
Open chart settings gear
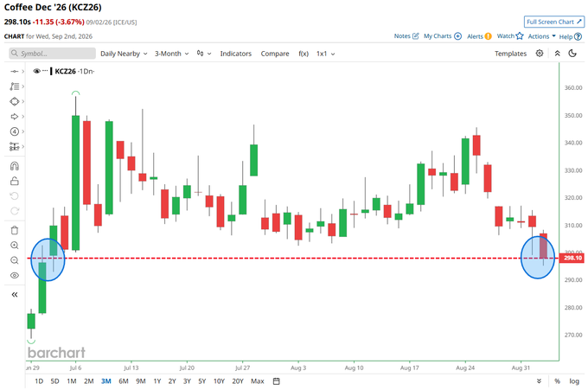540,54
